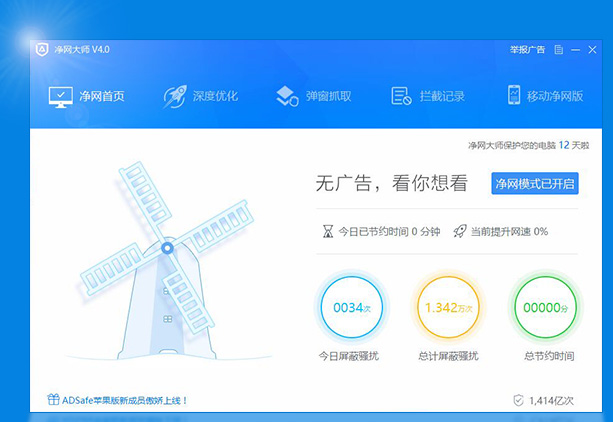Open the 拦截记录 list icon

pyautogui.click(x=401, y=96)
